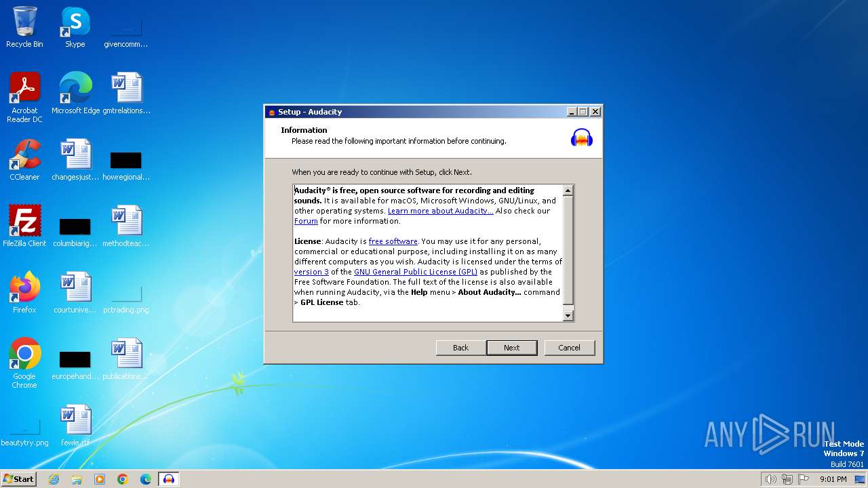The width and height of the screenshot is (868, 488).
Task: Open the File Explorer taskbar icon
Action: click(77, 479)
